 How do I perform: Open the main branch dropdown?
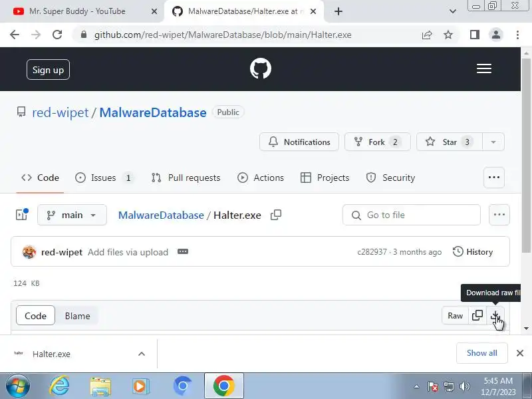coord(72,215)
